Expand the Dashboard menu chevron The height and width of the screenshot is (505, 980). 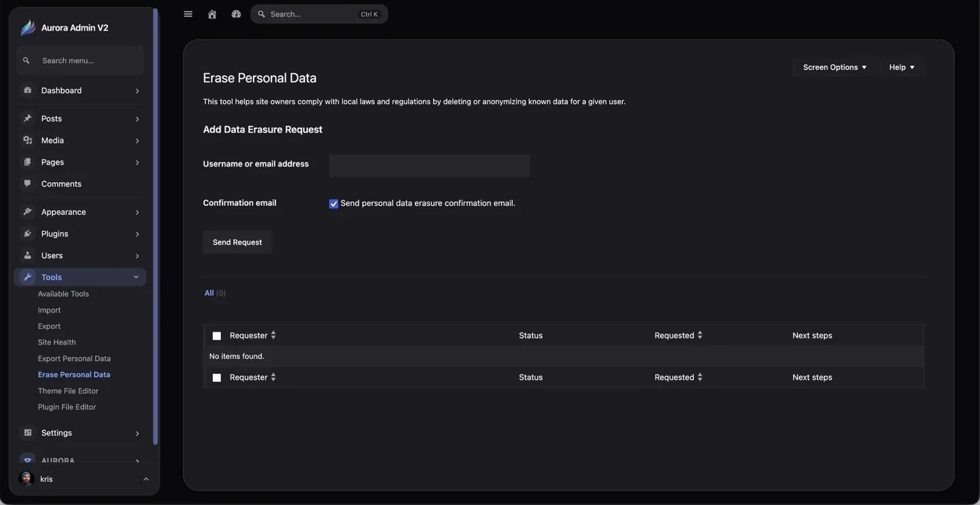coord(137,91)
